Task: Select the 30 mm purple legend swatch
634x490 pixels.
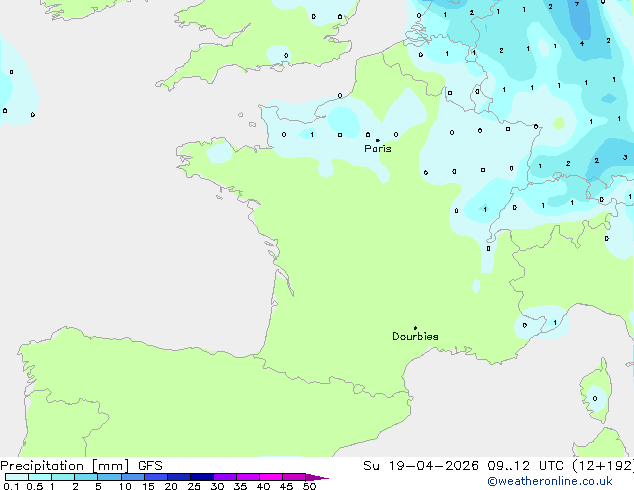Action: pos(225,477)
